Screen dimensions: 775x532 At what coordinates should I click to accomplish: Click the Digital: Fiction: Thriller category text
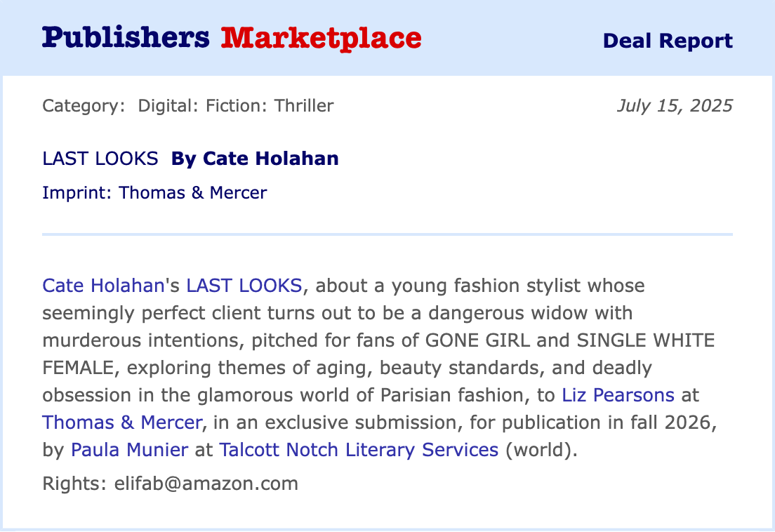coord(236,106)
